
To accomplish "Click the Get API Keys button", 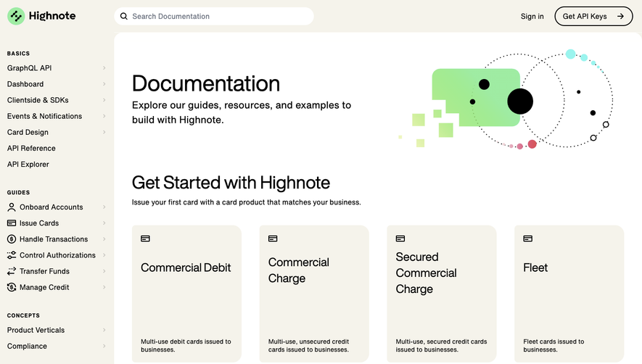I will pyautogui.click(x=593, y=17).
